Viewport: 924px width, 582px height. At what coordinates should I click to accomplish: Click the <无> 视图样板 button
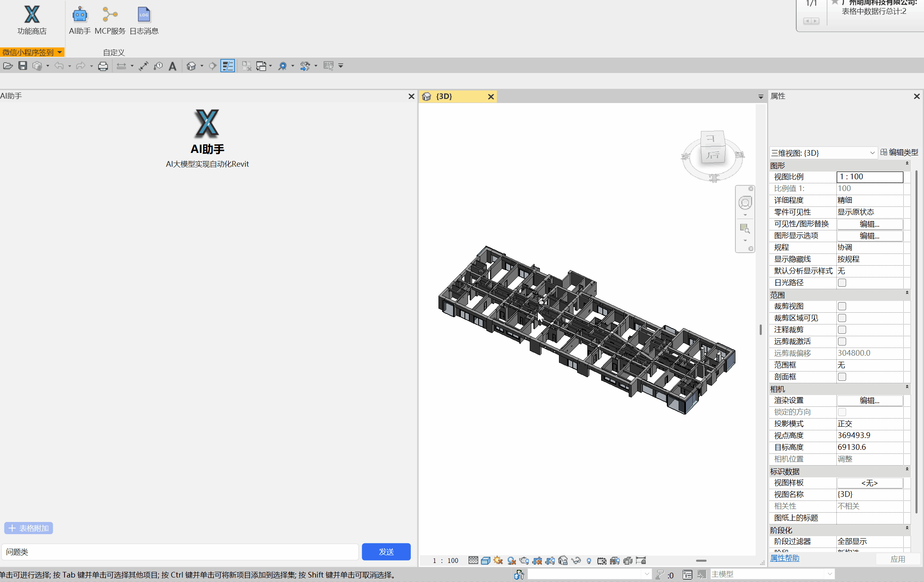[x=870, y=483]
